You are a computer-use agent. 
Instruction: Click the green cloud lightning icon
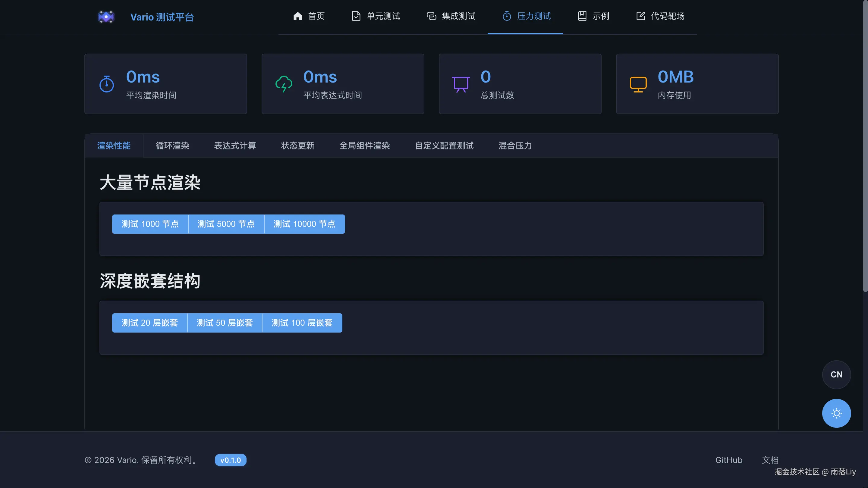pyautogui.click(x=284, y=84)
